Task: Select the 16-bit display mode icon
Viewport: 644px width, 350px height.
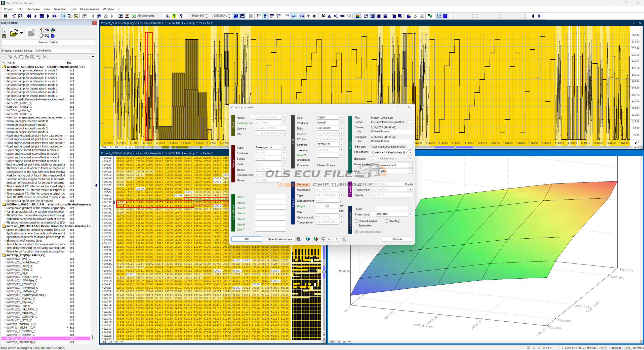Action: pyautogui.click(x=265, y=16)
